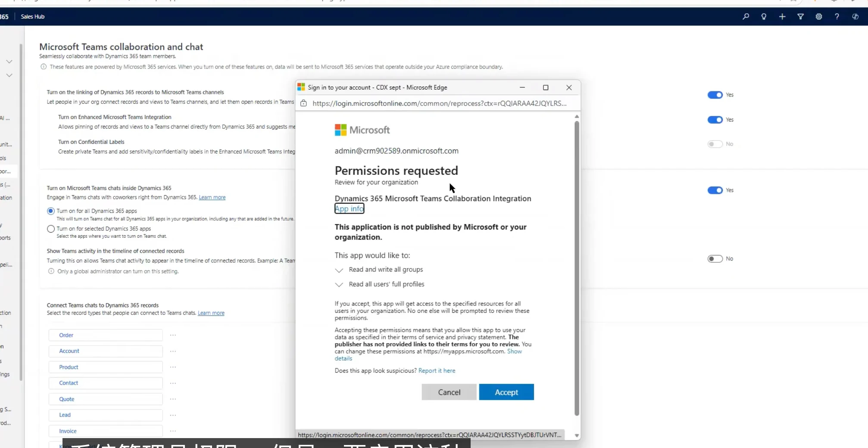Screen dimensions: 868x448
Task: Select the Account record type
Action: 106,351
